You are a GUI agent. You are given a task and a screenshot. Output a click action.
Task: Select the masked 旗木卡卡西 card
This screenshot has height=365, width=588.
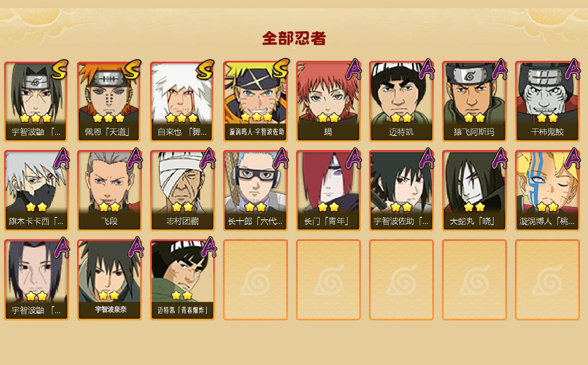[36, 191]
